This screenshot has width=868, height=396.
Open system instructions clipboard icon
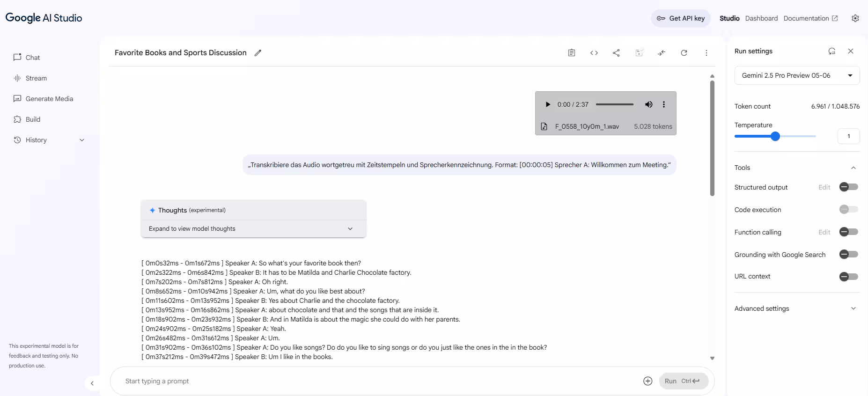[572, 53]
